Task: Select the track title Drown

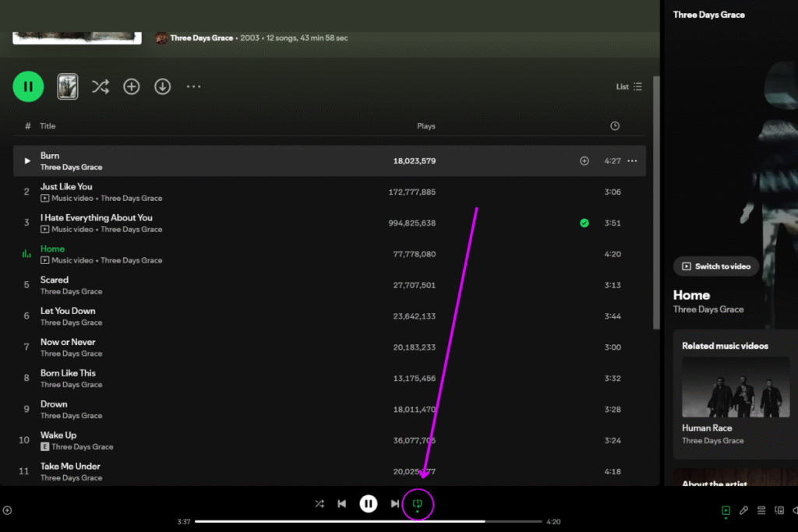Action: click(x=54, y=403)
